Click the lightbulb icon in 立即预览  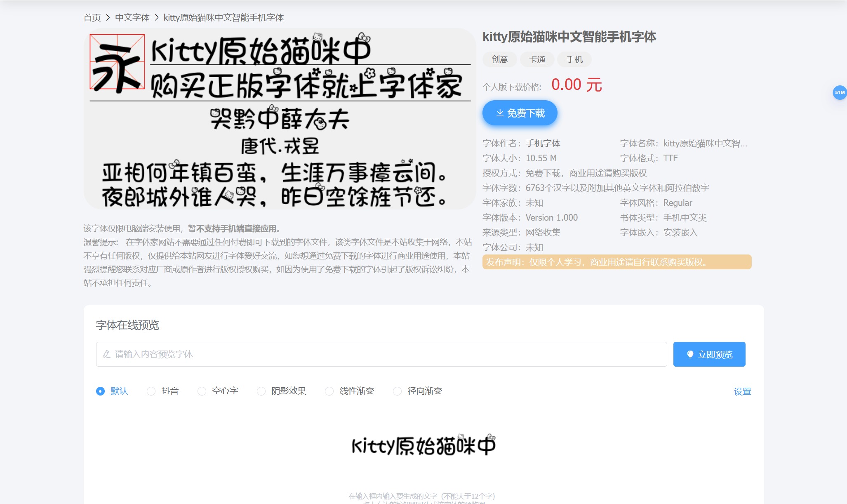(690, 354)
